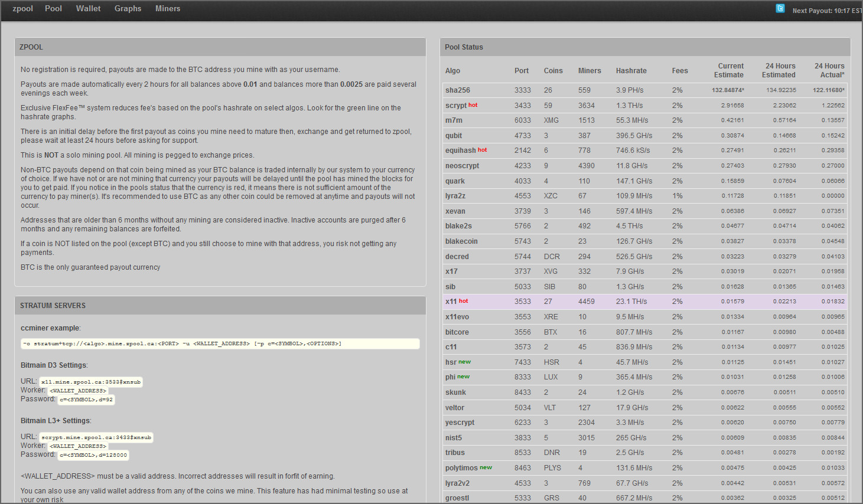This screenshot has width=863, height=504.
Task: Select the phi algorithm name
Action: (x=450, y=377)
